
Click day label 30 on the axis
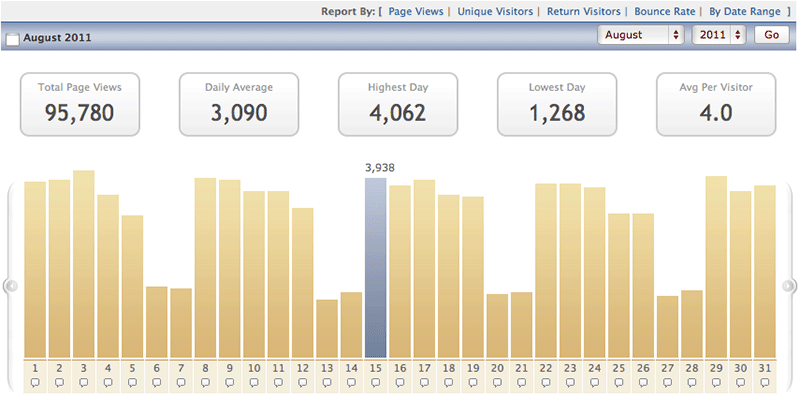pos(740,368)
